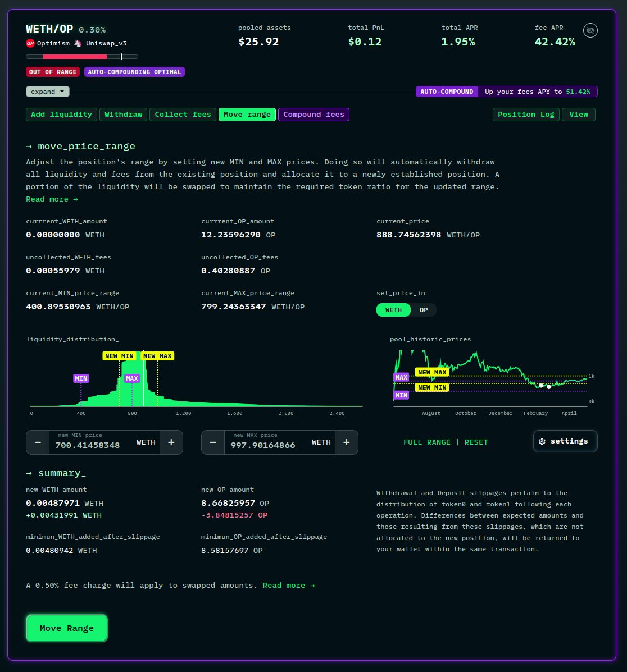Click the position range progress bar
This screenshot has width=627, height=672.
pos(82,57)
